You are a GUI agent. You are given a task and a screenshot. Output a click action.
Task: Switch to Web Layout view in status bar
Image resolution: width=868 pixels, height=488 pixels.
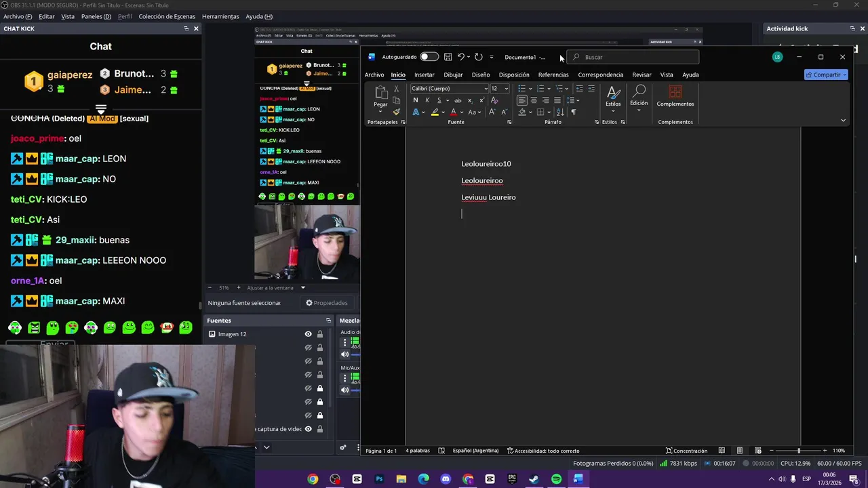coord(757,451)
